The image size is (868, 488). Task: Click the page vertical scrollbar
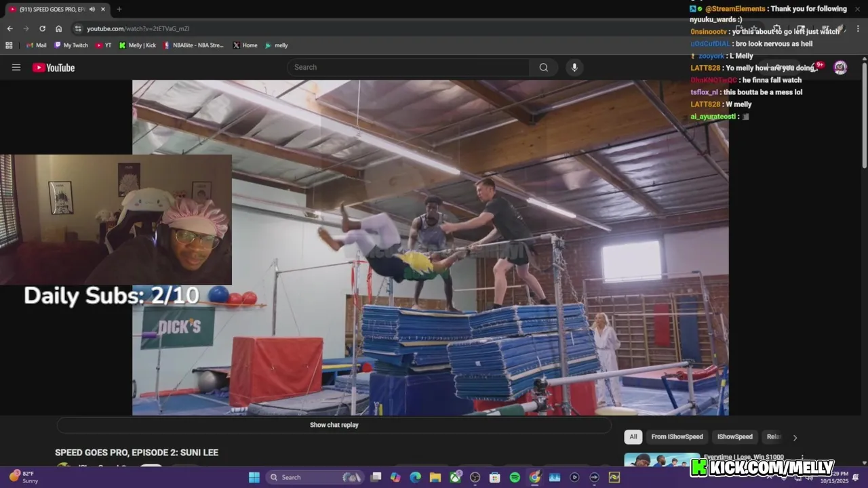point(864,115)
